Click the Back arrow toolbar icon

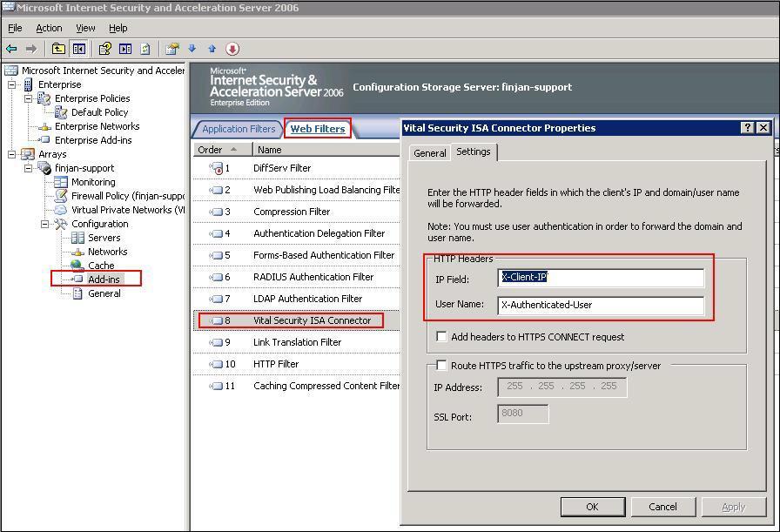tap(11, 49)
